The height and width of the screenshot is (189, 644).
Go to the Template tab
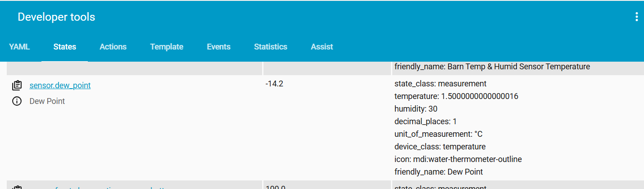pyautogui.click(x=167, y=47)
